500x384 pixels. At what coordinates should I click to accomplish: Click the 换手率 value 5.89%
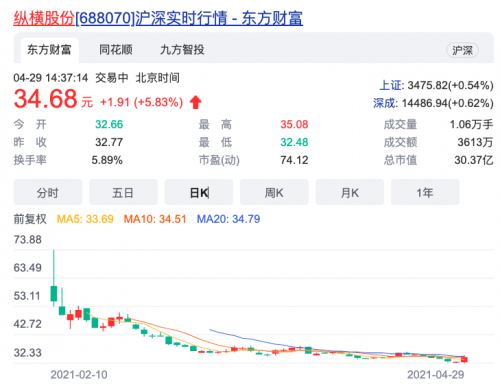(x=107, y=160)
